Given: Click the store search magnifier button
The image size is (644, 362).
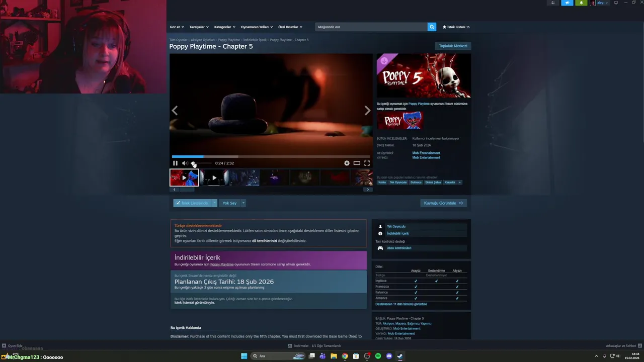Looking at the screenshot, I should click(x=432, y=27).
